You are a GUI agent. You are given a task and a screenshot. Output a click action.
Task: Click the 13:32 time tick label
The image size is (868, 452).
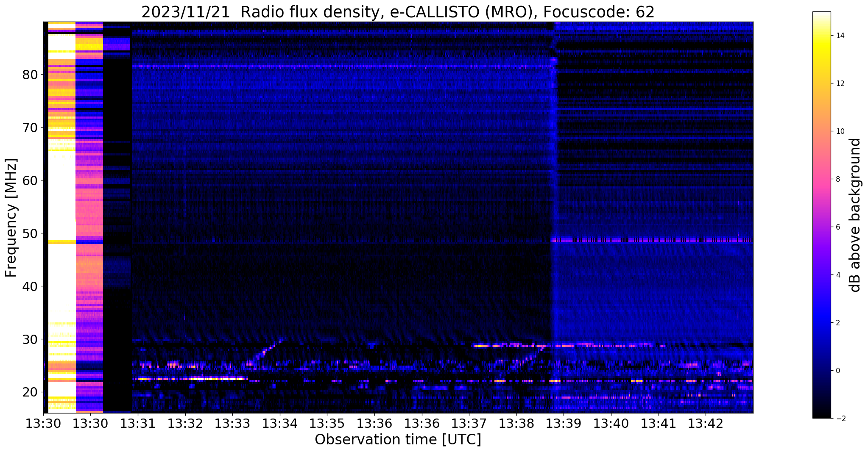click(x=185, y=424)
